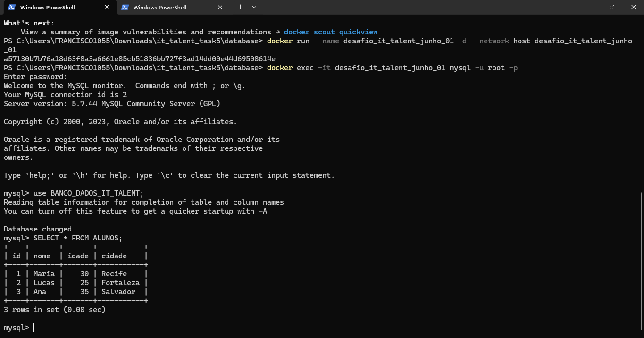This screenshot has width=644, height=338.
Task: Click the '-it' flag in docker exec command
Action: [x=324, y=68]
